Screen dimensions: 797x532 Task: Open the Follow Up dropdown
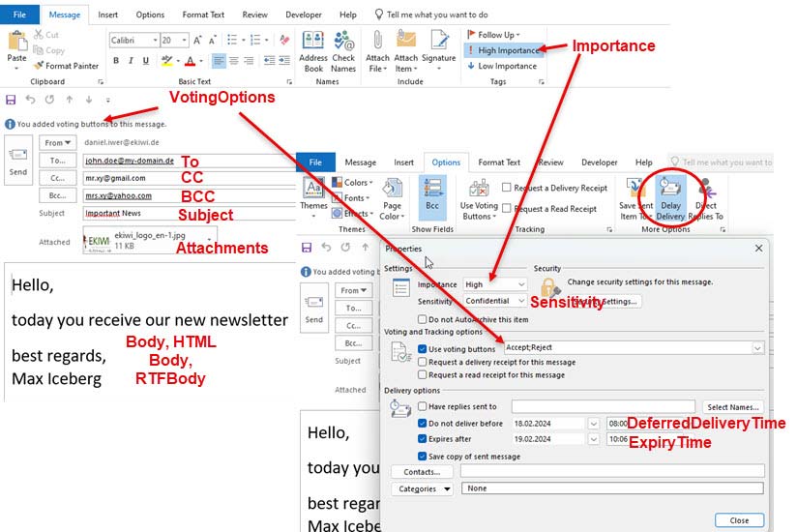pyautogui.click(x=493, y=35)
